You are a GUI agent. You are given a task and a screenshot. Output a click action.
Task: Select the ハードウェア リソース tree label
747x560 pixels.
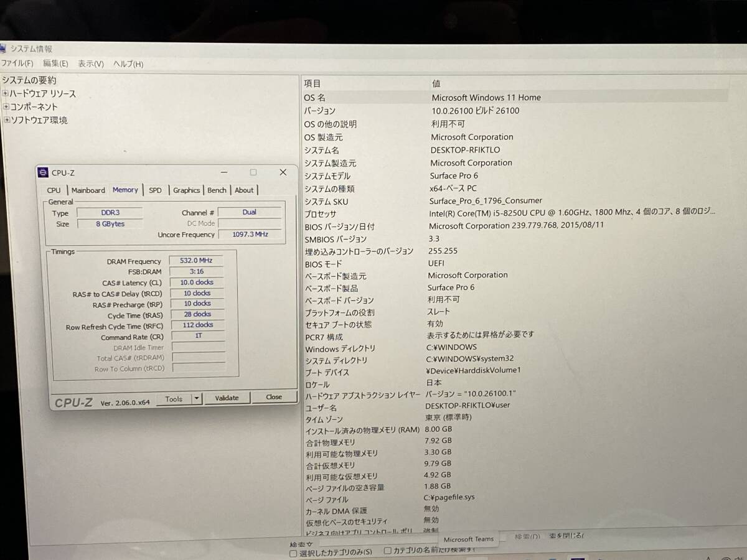tap(43, 94)
